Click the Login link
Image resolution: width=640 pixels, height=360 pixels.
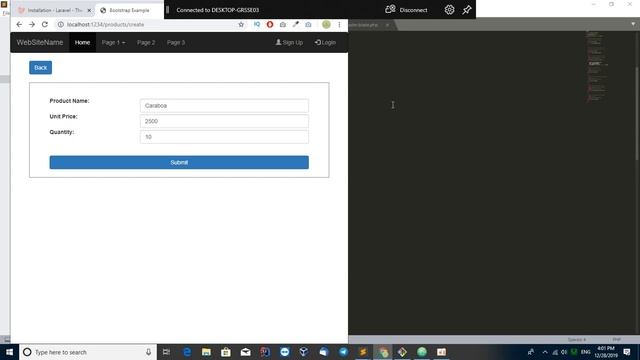coord(325,42)
